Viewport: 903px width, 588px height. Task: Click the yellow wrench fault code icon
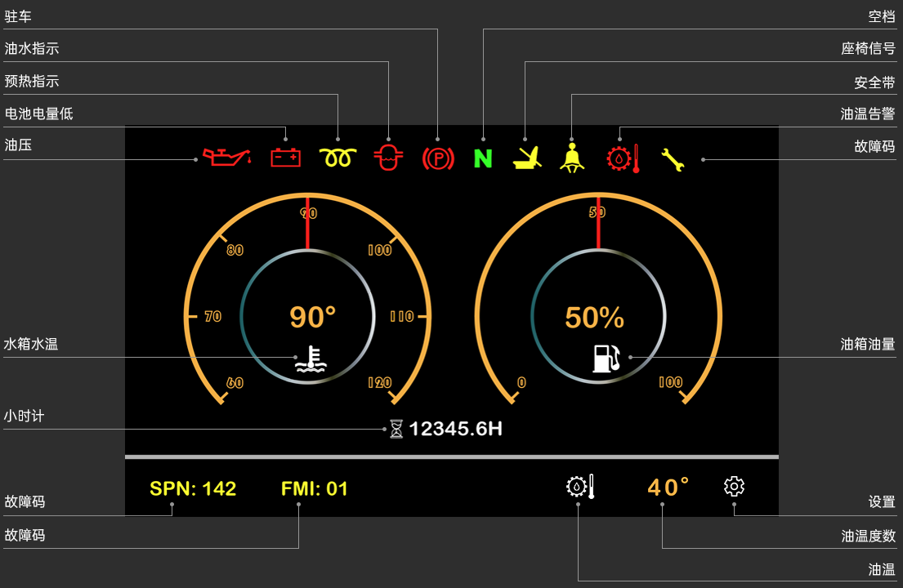coord(673,158)
